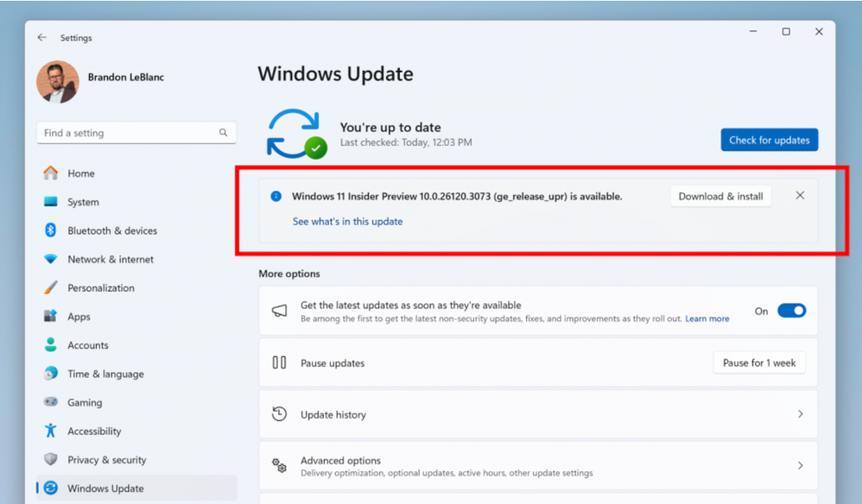This screenshot has width=862, height=504.
Task: Click the Bluetooth icon in sidebar
Action: pyautogui.click(x=51, y=230)
